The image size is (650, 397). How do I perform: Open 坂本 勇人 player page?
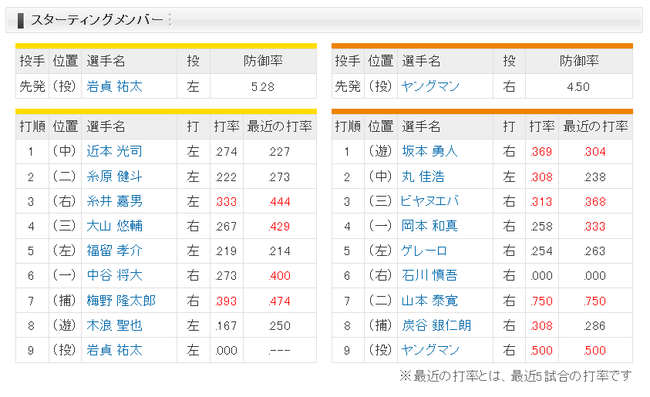pos(429,151)
